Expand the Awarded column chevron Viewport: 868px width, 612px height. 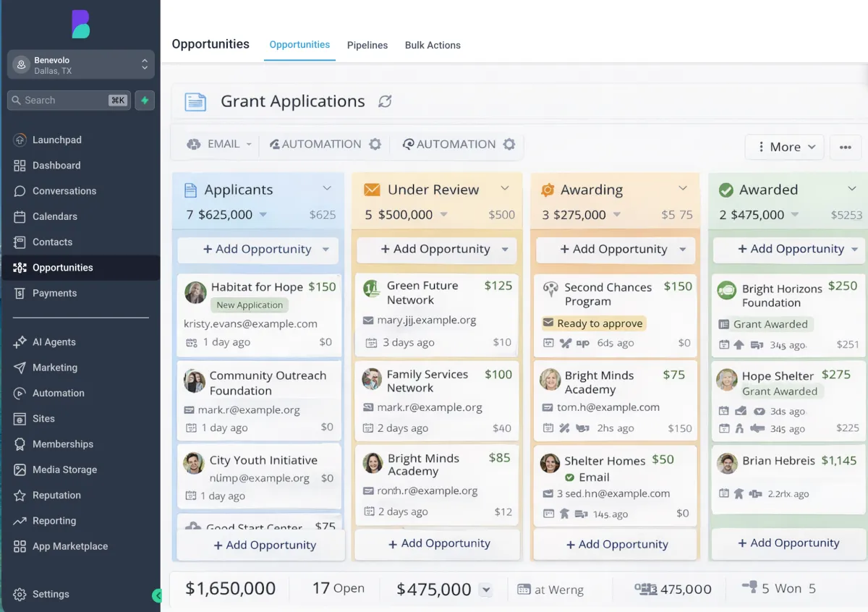852,189
